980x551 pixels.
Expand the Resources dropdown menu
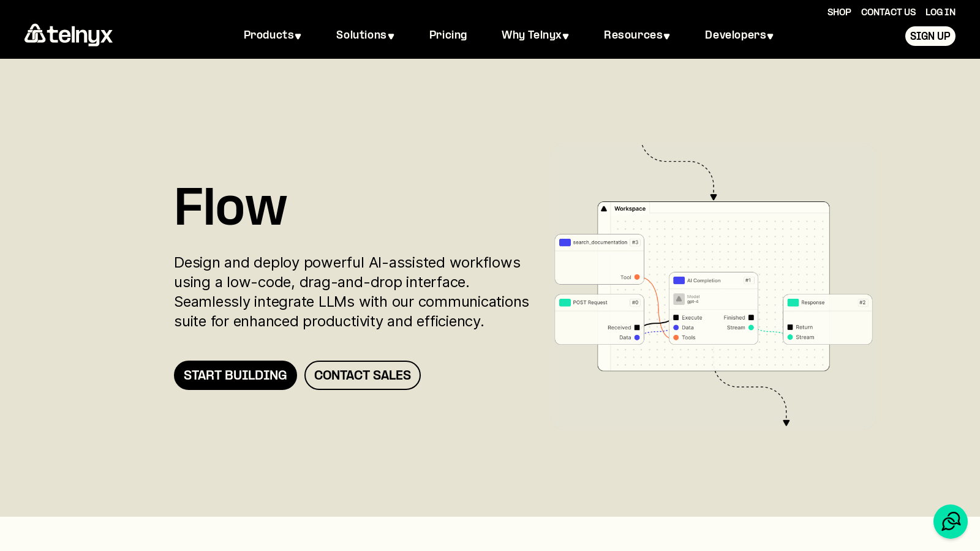(x=637, y=35)
